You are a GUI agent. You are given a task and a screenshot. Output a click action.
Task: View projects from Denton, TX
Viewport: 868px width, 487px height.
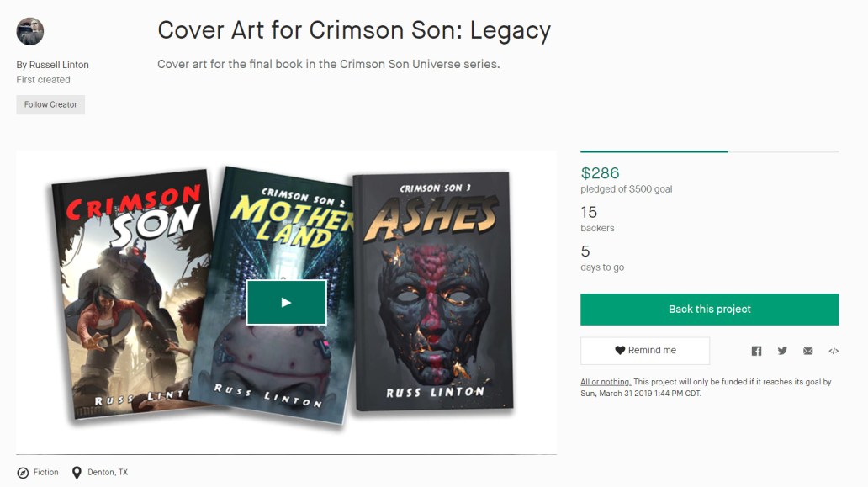108,472
